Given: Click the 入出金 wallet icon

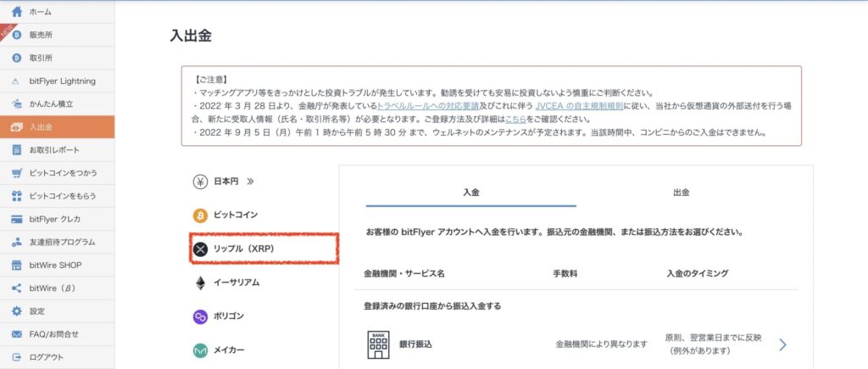Looking at the screenshot, I should [x=17, y=127].
